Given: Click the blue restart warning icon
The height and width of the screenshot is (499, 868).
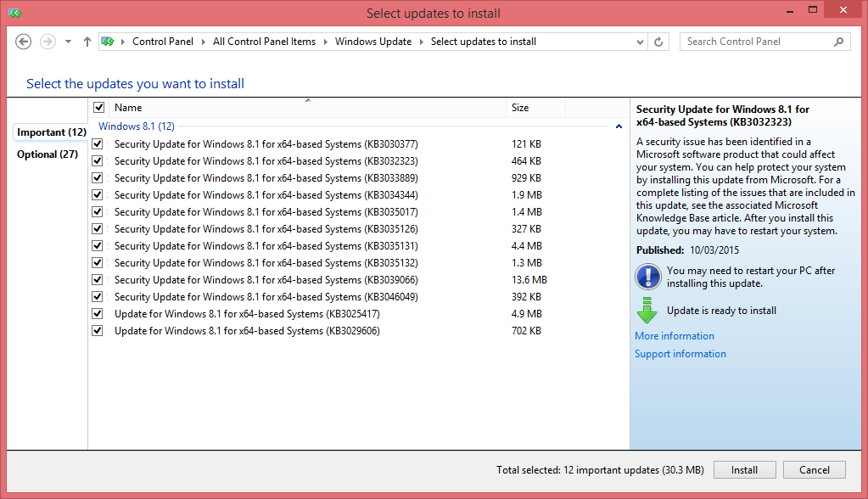Looking at the screenshot, I should click(x=647, y=277).
